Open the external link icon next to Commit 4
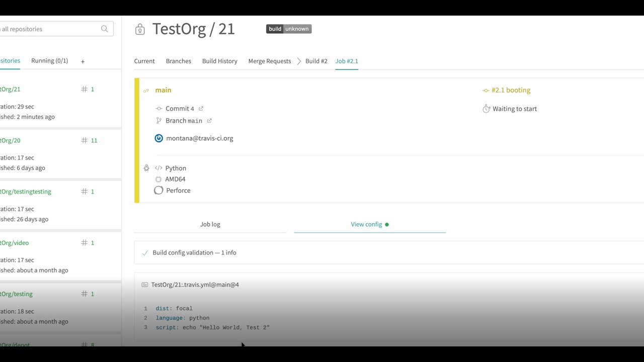Viewport: 644px width, 362px height. (x=201, y=109)
